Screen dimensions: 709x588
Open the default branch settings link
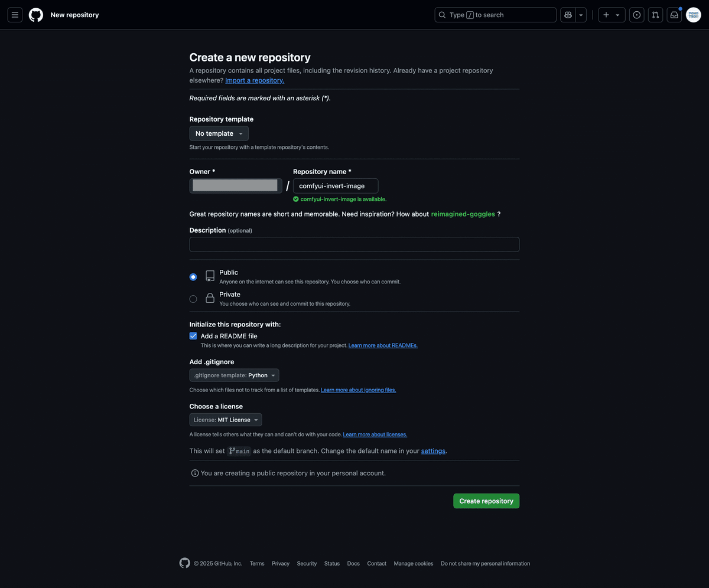click(433, 451)
